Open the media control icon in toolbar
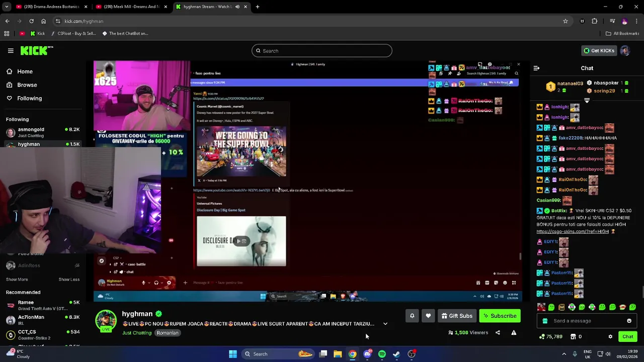 [x=612, y=21]
